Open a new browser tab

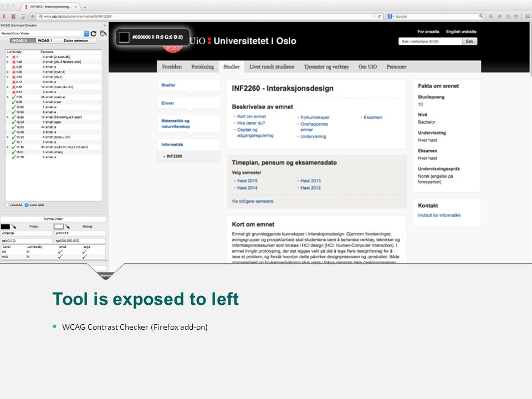click(x=85, y=7)
